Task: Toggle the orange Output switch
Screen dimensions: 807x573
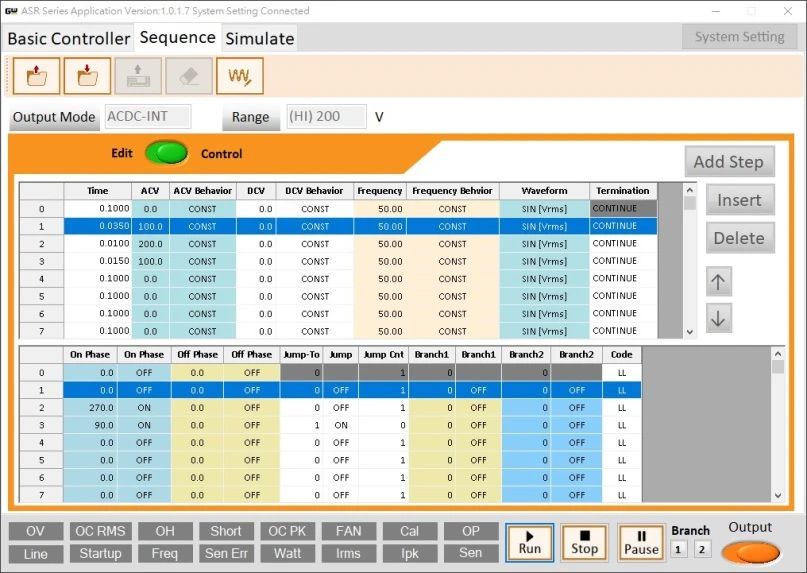Action: [751, 553]
